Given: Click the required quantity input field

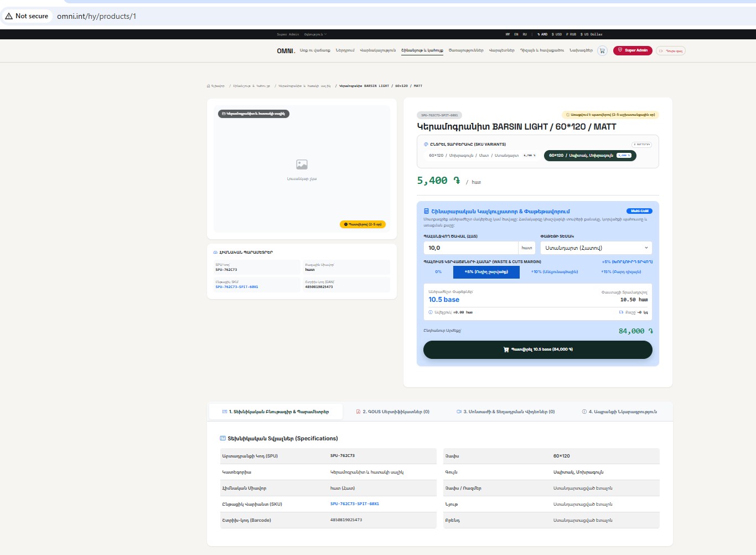Looking at the screenshot, I should tap(471, 248).
